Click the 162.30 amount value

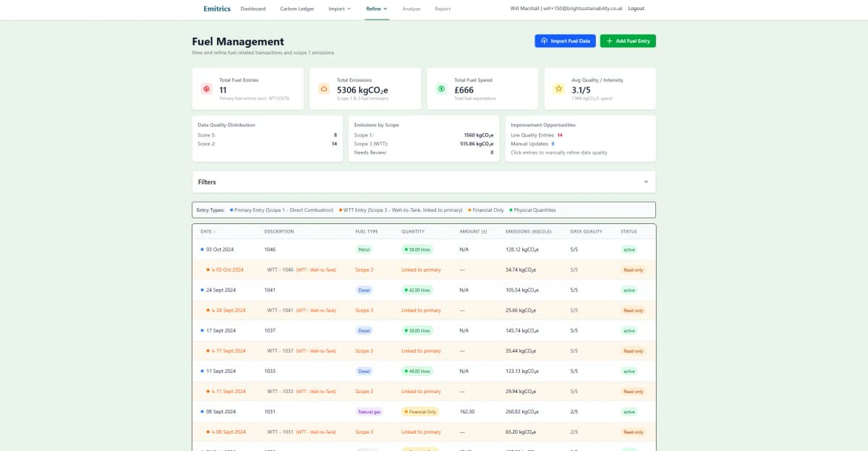(467, 411)
